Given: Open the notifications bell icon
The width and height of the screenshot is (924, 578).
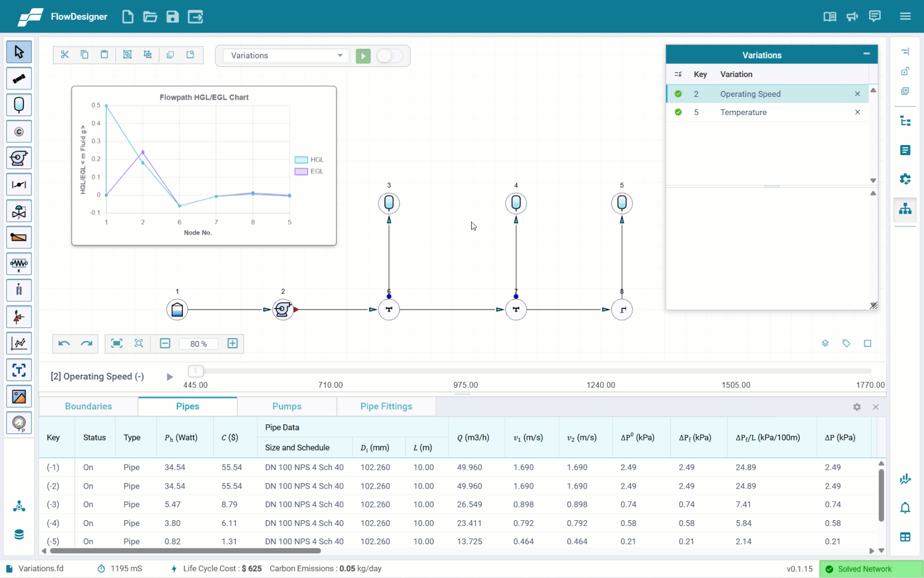Looking at the screenshot, I should click(905, 508).
